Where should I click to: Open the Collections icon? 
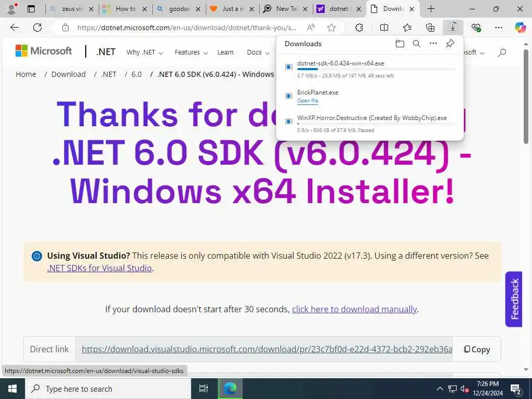[430, 28]
